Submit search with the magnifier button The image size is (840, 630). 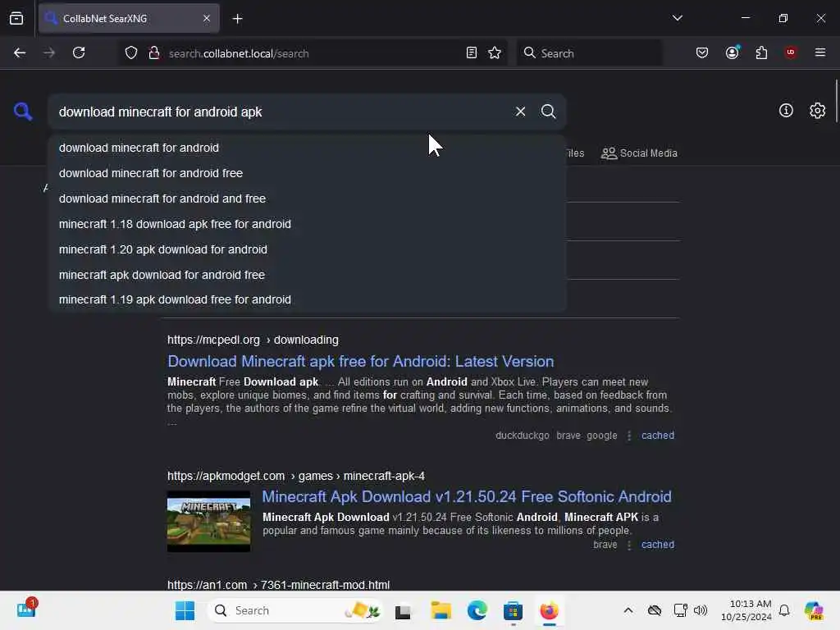click(548, 112)
